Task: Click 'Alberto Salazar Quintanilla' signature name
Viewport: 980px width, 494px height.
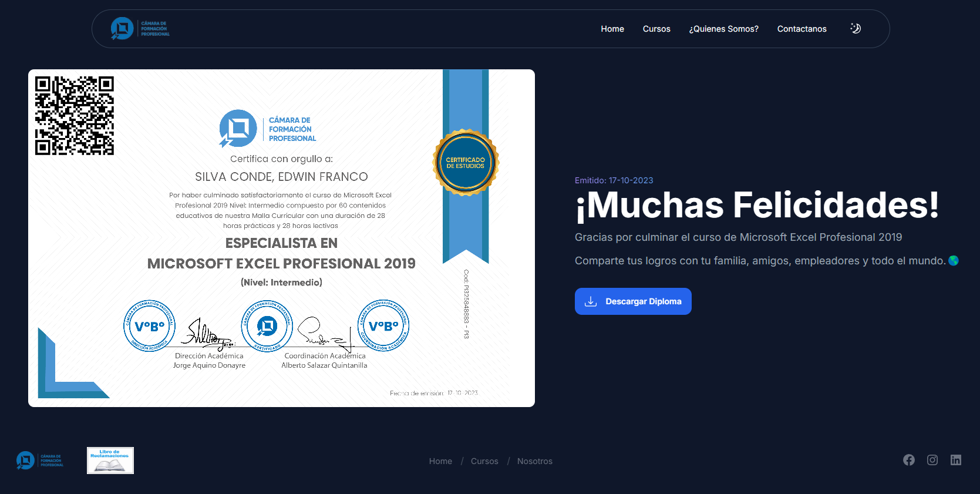Action: (324, 365)
